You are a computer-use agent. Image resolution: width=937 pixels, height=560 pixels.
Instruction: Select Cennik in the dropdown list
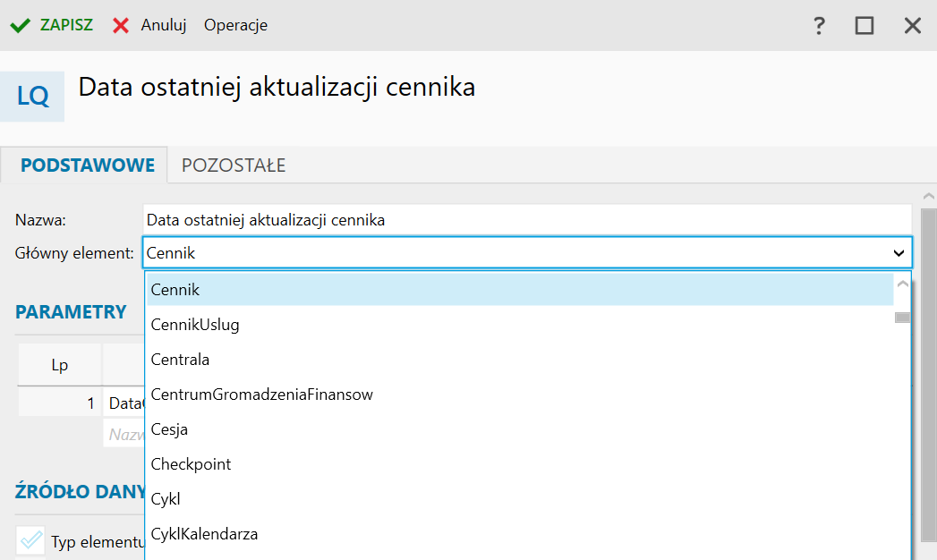click(175, 290)
